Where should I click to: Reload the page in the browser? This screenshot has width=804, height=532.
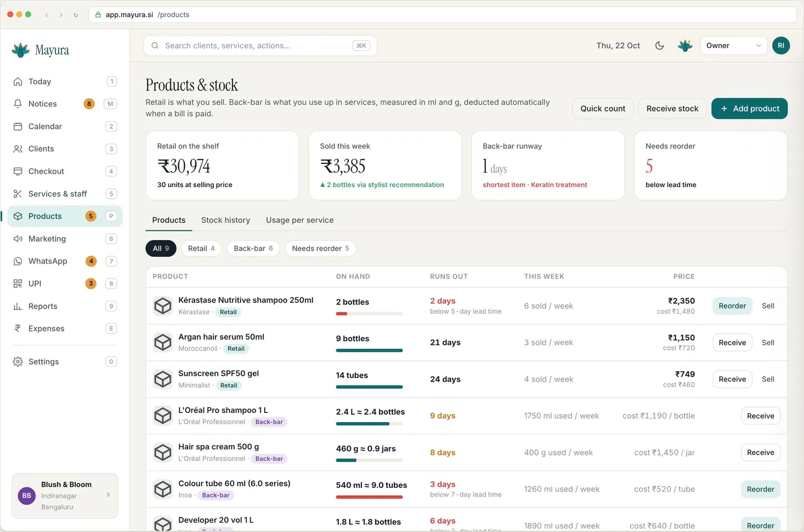(x=76, y=15)
